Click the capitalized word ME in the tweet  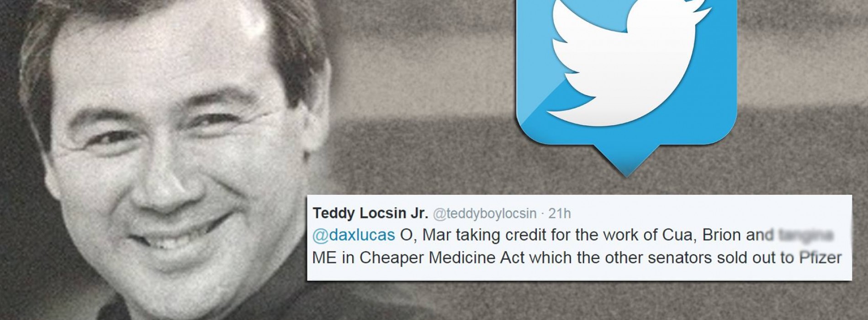tap(324, 258)
